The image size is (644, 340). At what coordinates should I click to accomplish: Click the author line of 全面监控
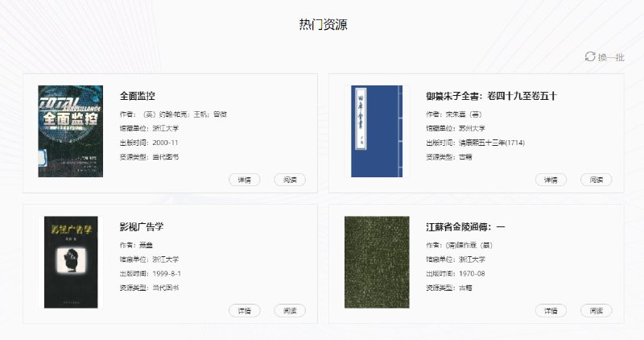point(173,114)
